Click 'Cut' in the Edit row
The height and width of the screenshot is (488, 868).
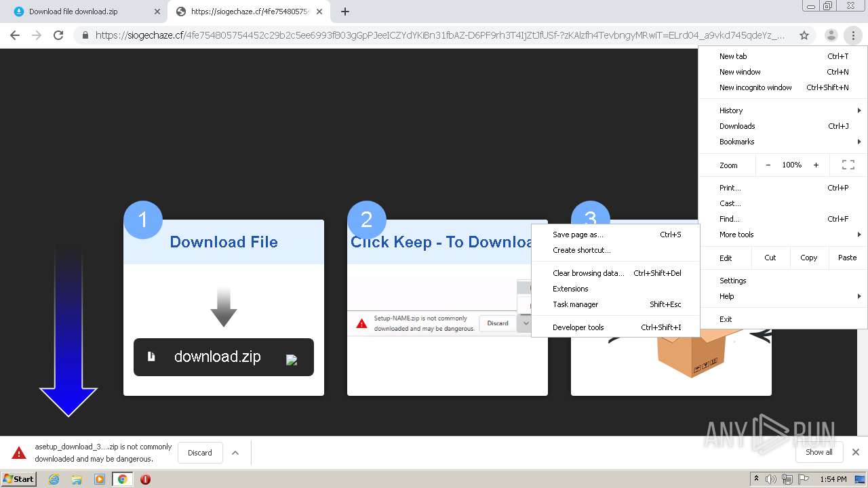[770, 258]
